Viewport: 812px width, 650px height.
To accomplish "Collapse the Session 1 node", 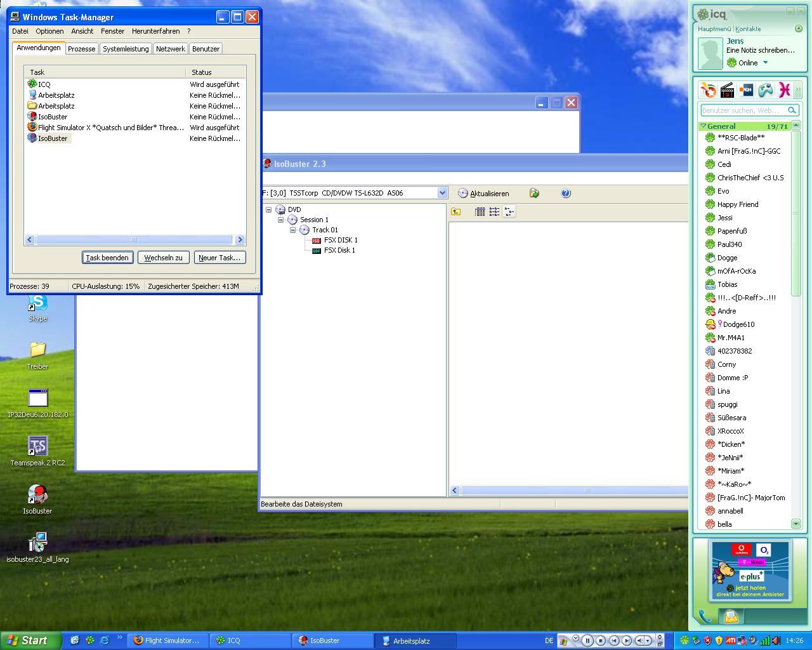I will coord(280,220).
